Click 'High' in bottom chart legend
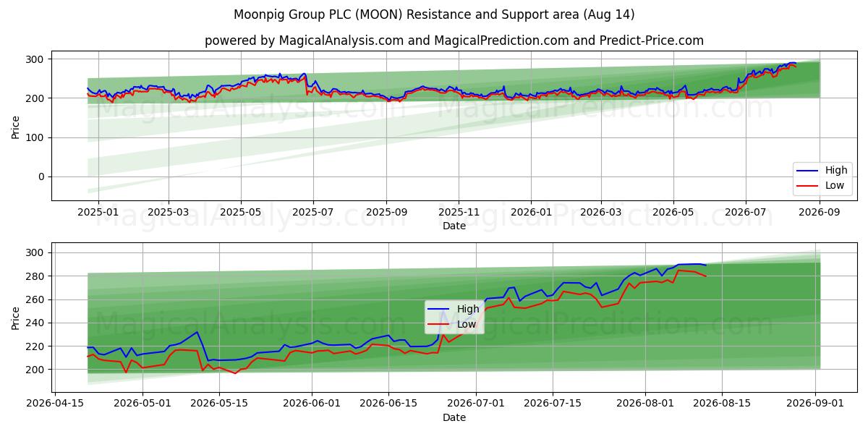868x434 pixels. [468, 309]
